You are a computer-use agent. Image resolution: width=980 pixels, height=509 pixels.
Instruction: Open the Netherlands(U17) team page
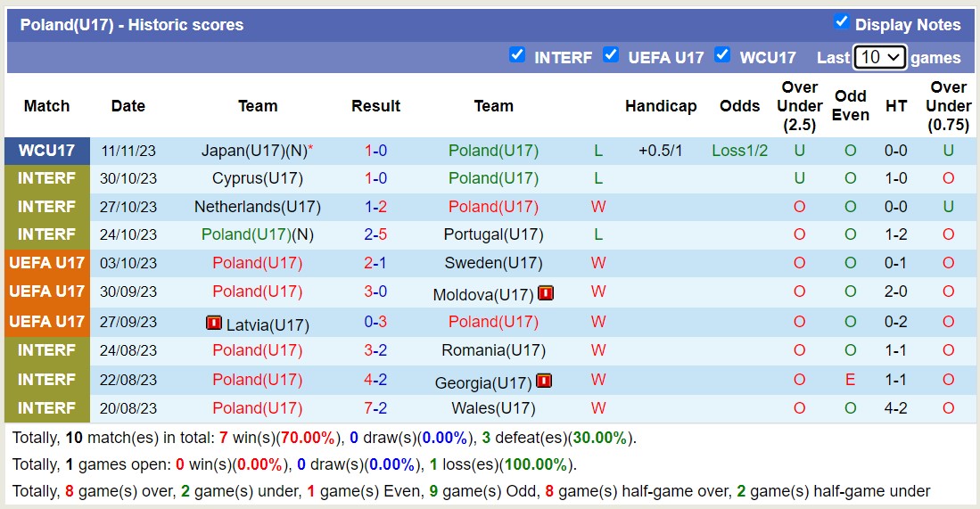coord(258,207)
